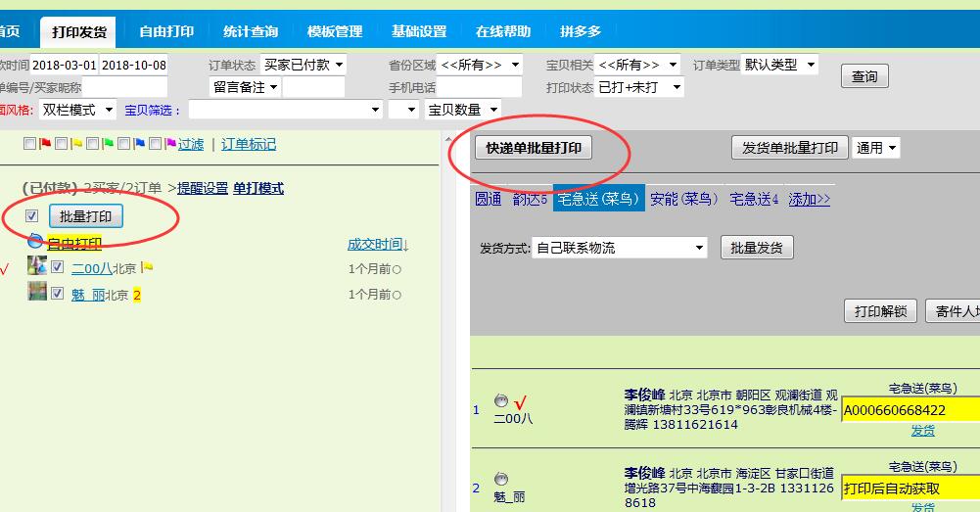Click the chat icon above 二00八 in order 1
Viewport: 980px width, 512px height.
click(501, 400)
